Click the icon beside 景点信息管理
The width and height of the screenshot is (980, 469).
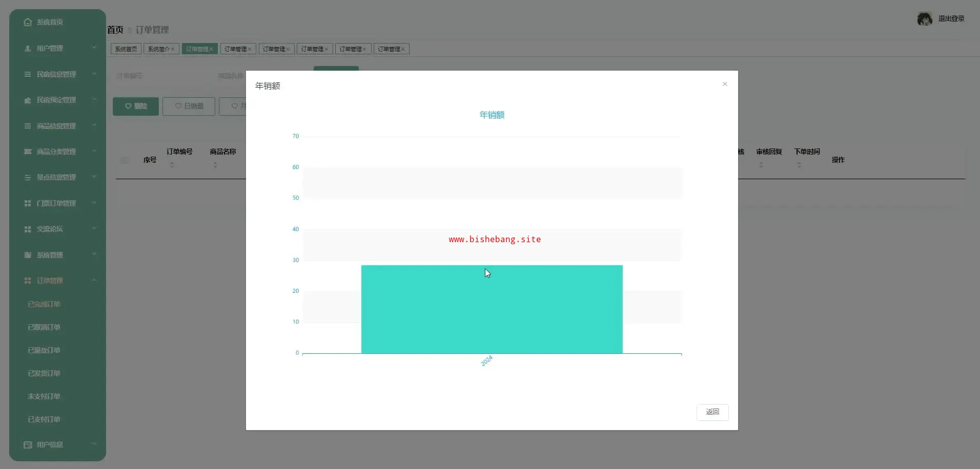(x=28, y=177)
